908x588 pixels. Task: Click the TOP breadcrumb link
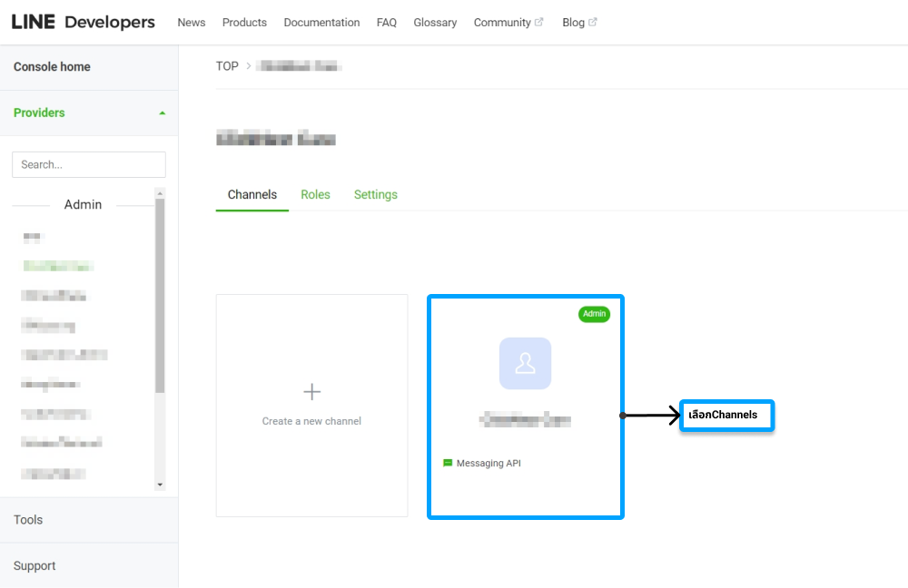227,66
